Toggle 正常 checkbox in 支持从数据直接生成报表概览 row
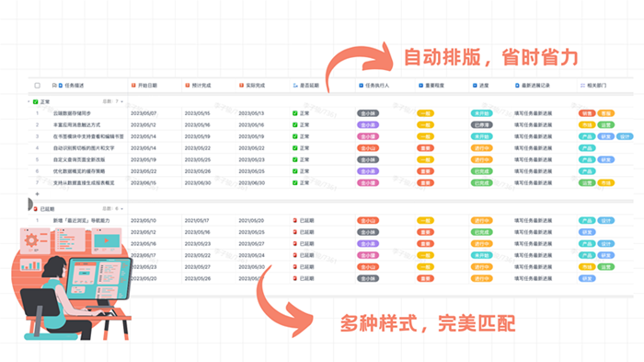644x362 pixels. [x=295, y=182]
